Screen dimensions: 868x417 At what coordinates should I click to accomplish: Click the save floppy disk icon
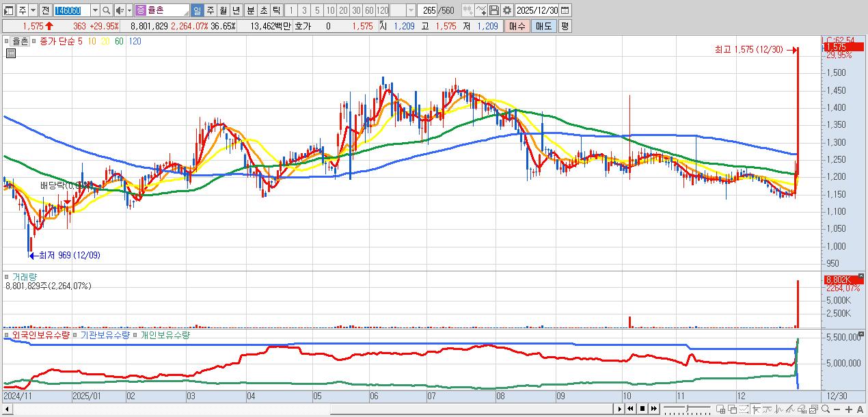pos(493,10)
